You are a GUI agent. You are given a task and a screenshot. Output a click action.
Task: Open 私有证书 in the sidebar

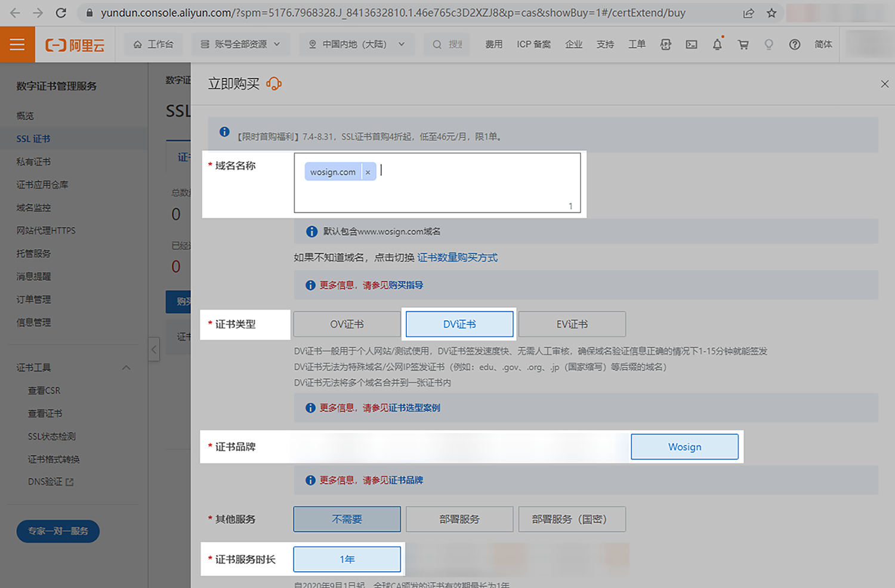point(33,162)
